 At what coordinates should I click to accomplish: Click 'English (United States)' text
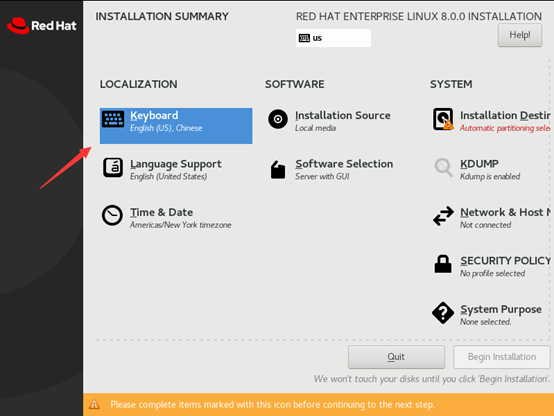[x=169, y=176]
